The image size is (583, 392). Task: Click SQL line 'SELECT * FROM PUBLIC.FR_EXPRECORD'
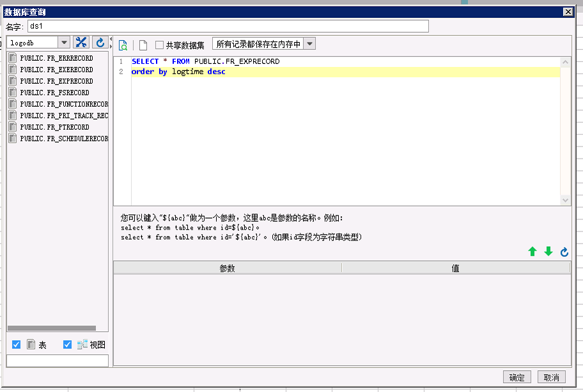tap(206, 61)
